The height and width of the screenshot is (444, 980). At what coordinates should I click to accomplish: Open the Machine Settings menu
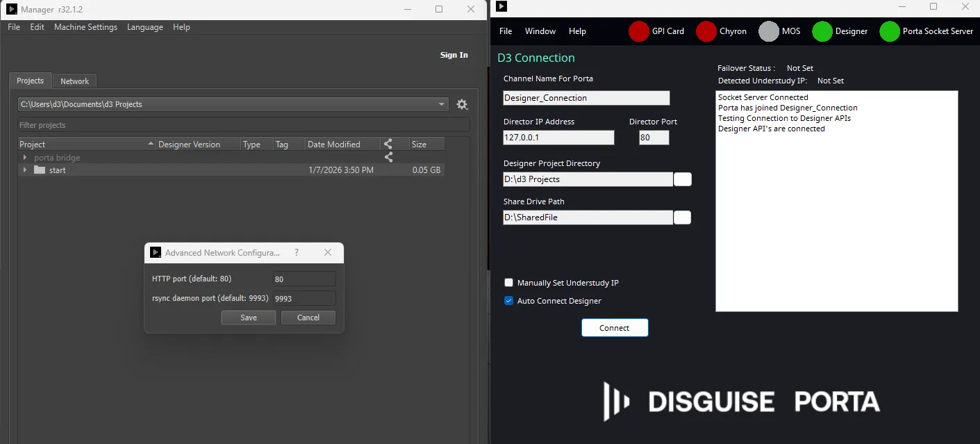point(85,27)
